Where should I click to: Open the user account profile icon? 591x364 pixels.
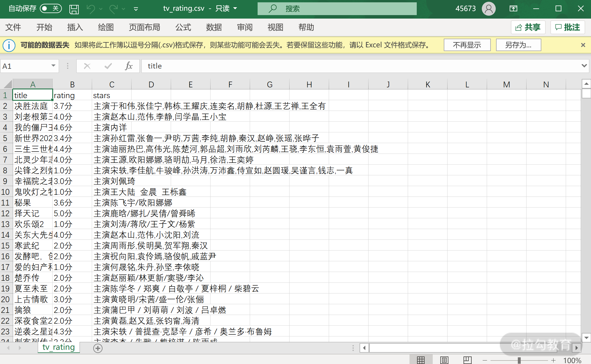pyautogui.click(x=488, y=9)
